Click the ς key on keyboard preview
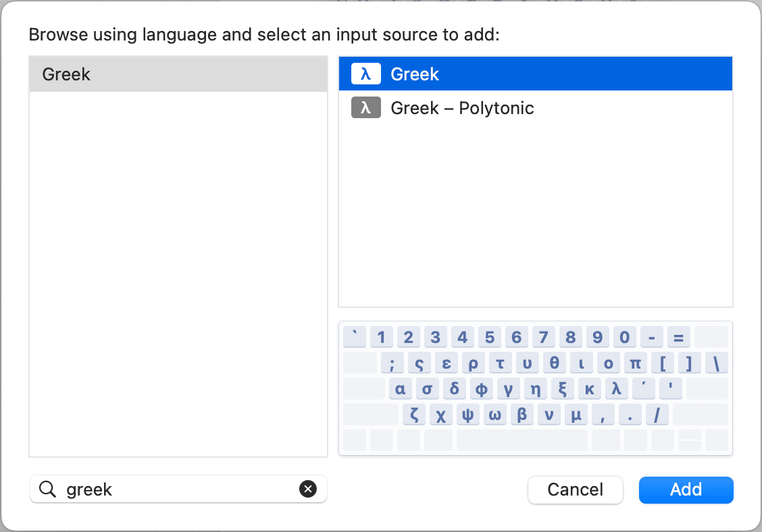The height and width of the screenshot is (532, 762). click(420, 363)
